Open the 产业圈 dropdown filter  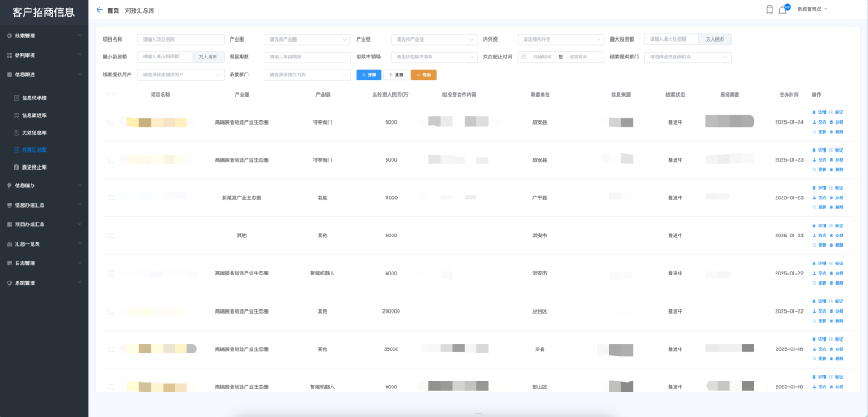(x=308, y=39)
